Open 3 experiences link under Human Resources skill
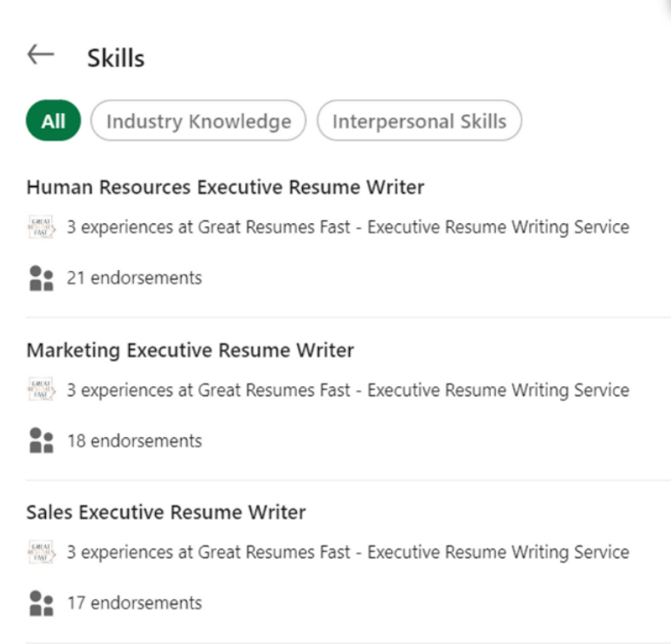Screen dimensions: 671x644 [x=348, y=227]
